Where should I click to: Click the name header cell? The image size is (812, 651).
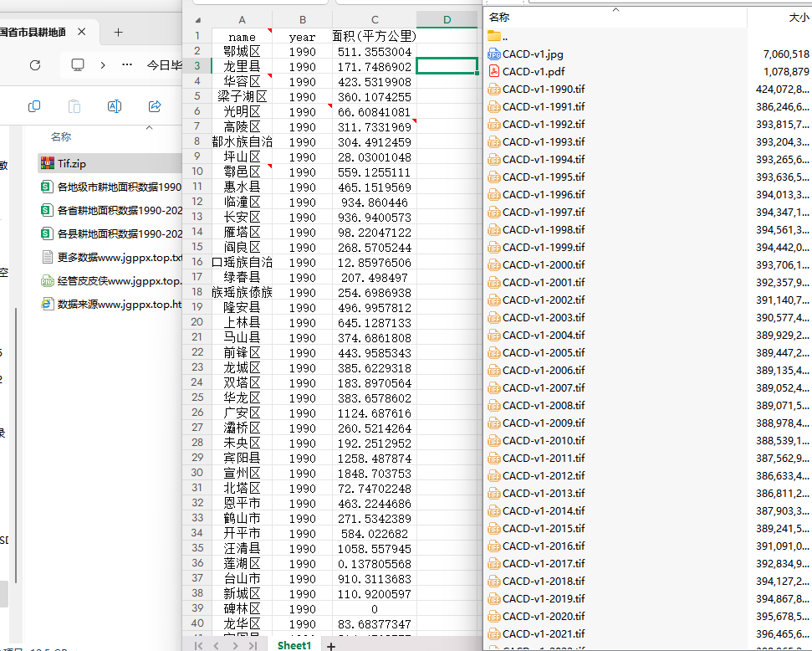242,37
